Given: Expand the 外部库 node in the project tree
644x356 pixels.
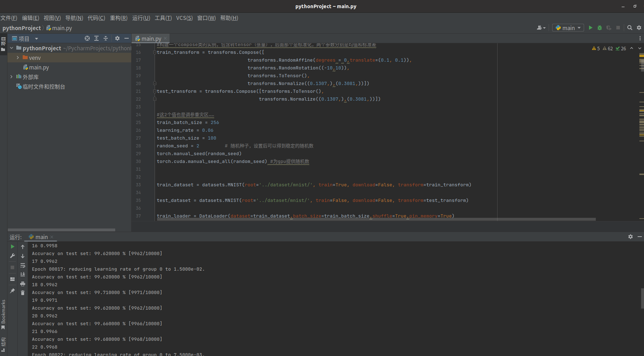Looking at the screenshot, I should 12,77.
